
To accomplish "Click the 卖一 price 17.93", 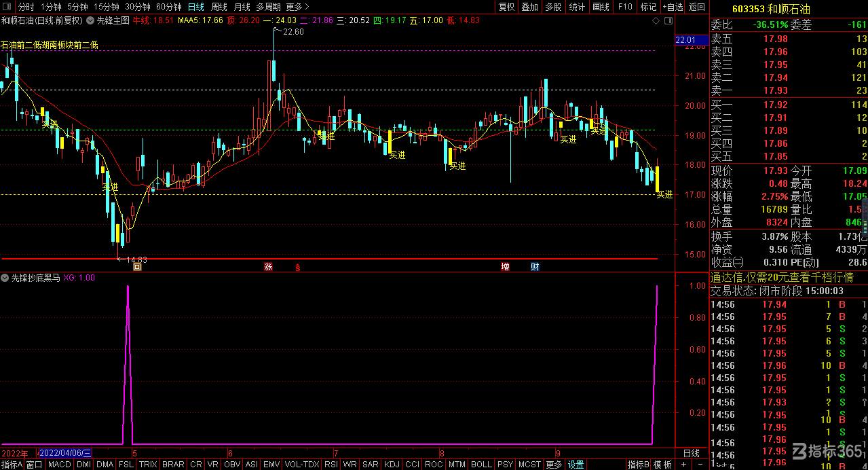I will point(776,90).
